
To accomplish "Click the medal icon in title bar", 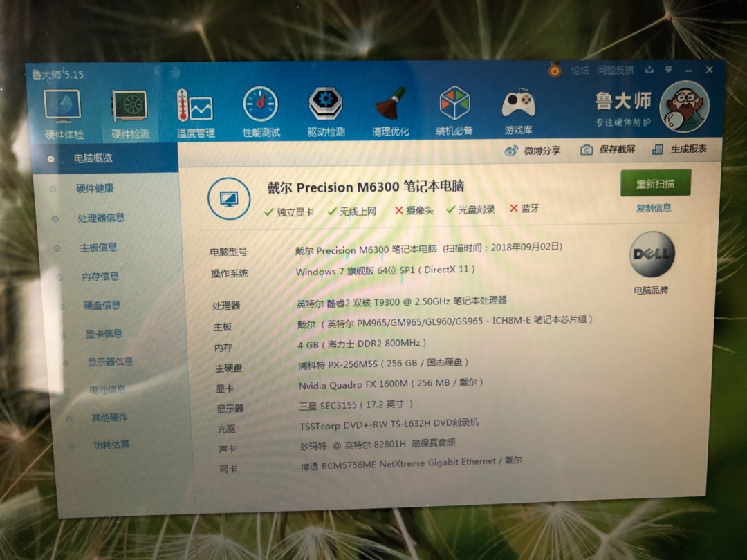I will point(554,70).
